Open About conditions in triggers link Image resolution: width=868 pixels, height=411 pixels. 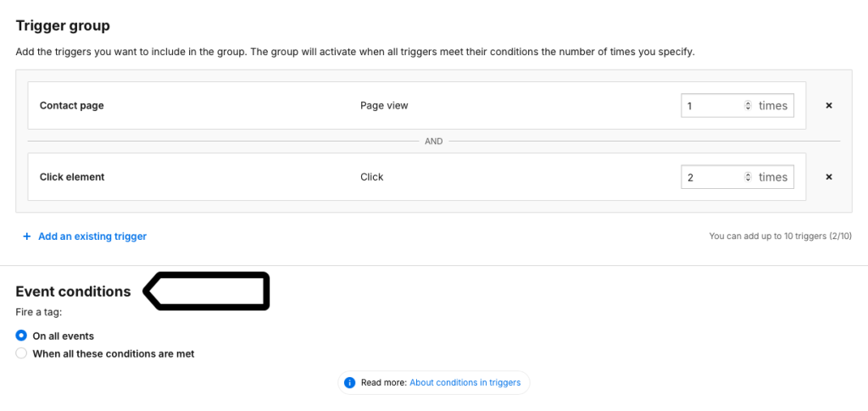click(x=465, y=383)
